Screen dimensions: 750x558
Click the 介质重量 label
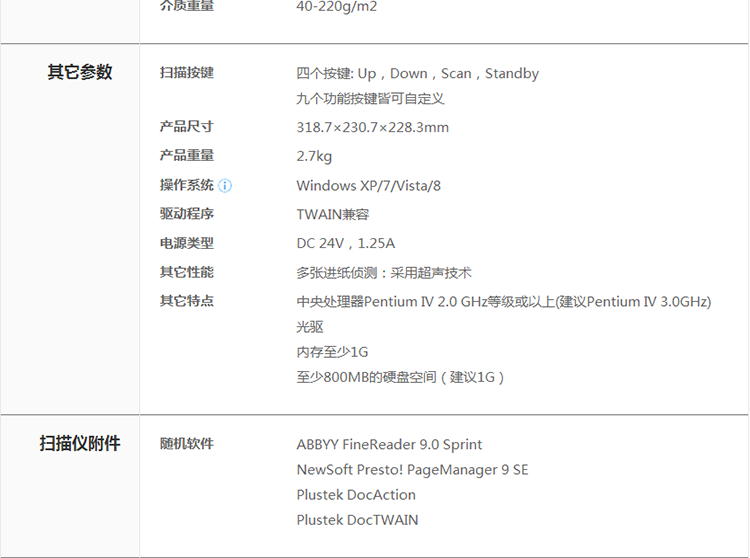click(x=187, y=6)
